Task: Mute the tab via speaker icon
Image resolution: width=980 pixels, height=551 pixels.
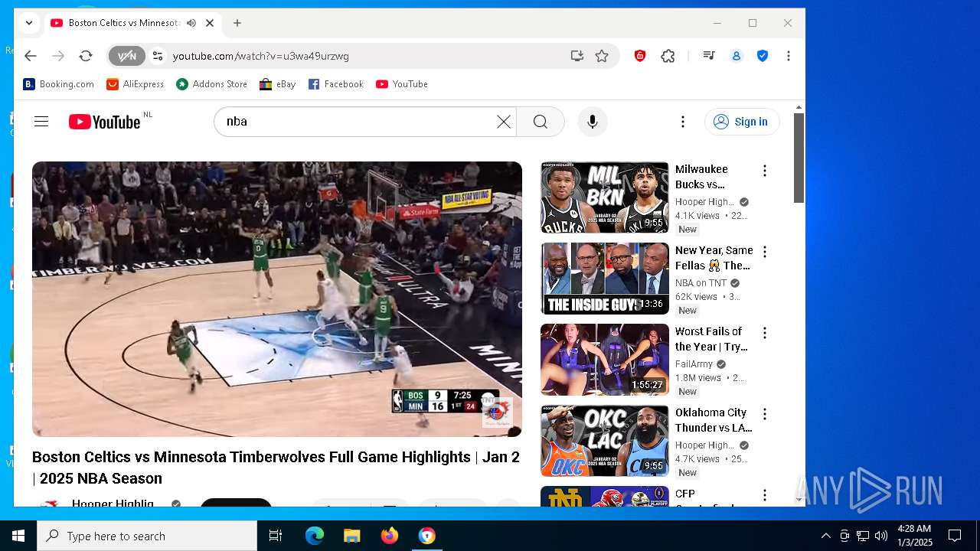Action: [191, 23]
